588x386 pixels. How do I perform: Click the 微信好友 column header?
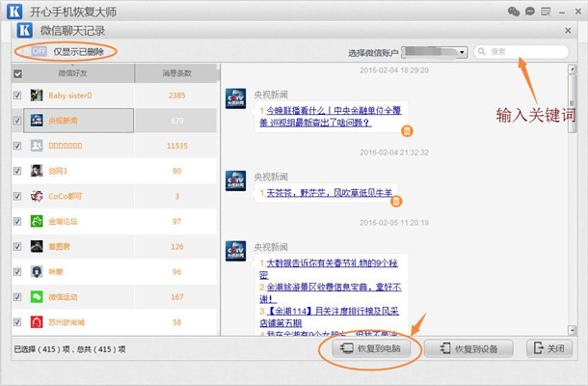72,73
